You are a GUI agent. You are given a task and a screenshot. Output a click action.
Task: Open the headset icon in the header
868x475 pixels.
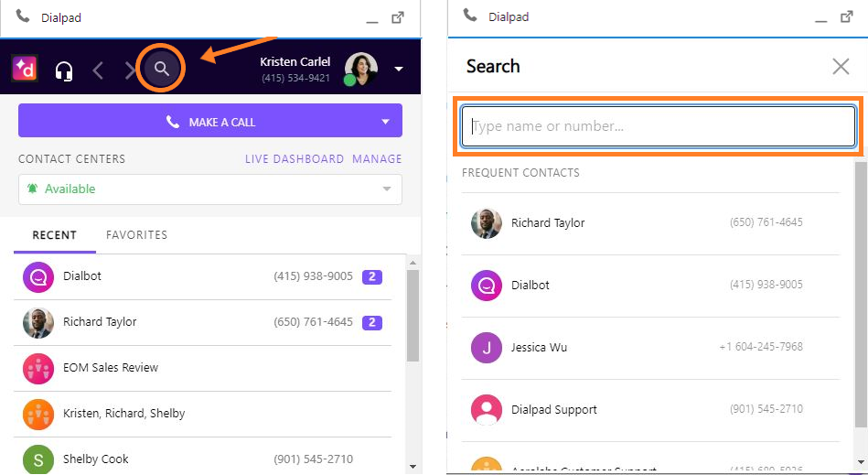pyautogui.click(x=64, y=70)
